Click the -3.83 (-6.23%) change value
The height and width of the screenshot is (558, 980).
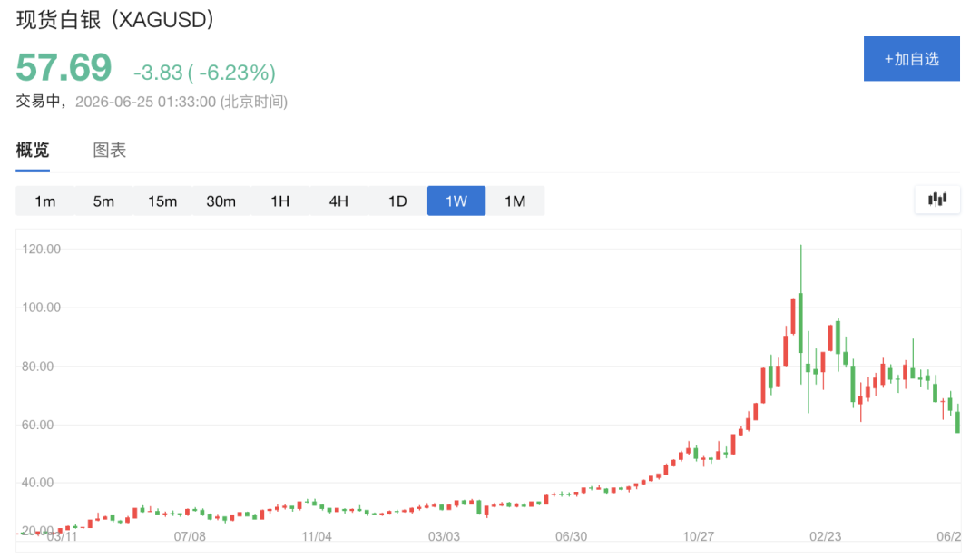point(204,73)
